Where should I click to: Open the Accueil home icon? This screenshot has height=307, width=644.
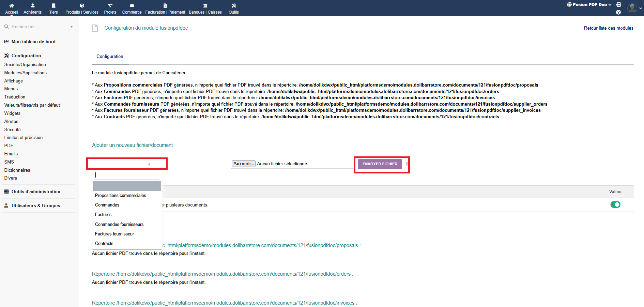12,5
